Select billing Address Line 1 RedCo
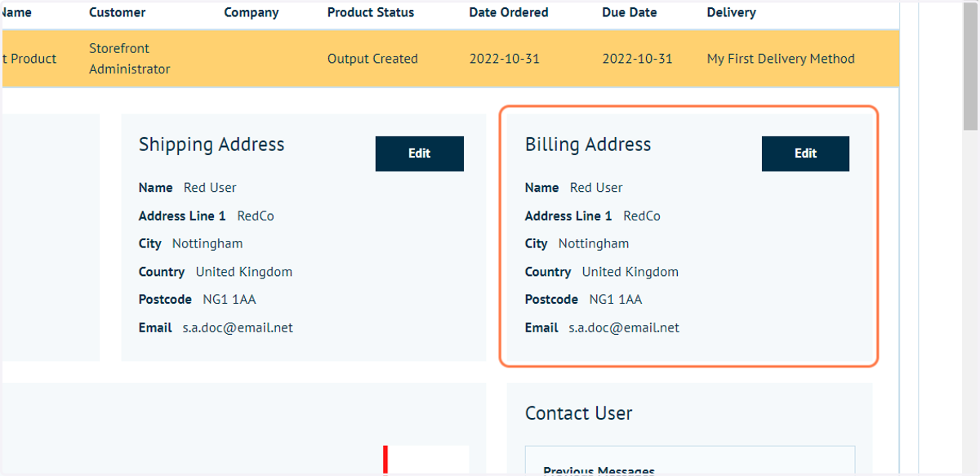This screenshot has width=980, height=476. pyautogui.click(x=642, y=216)
